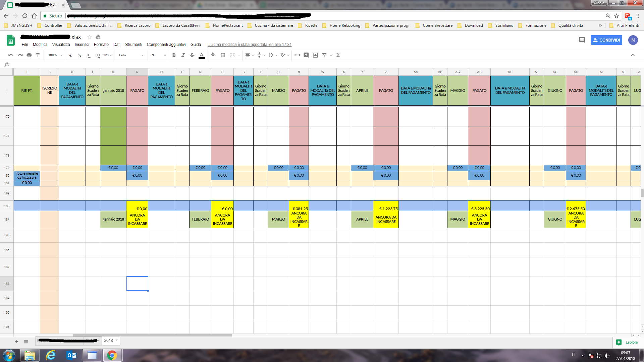Toggle bold formatting
Image resolution: width=644 pixels, height=362 pixels.
174,55
